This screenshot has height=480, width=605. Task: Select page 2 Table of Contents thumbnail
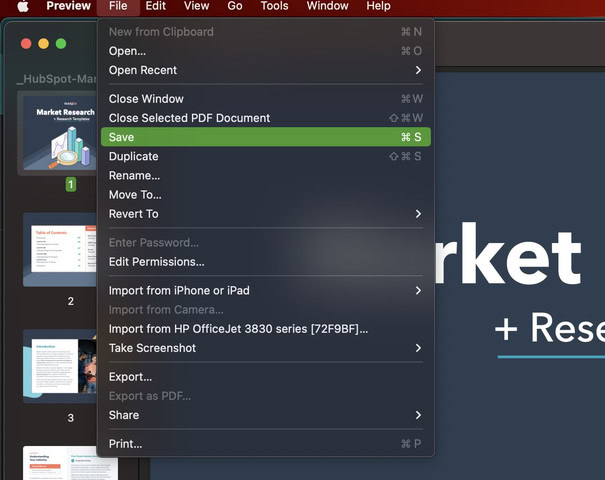(59, 250)
